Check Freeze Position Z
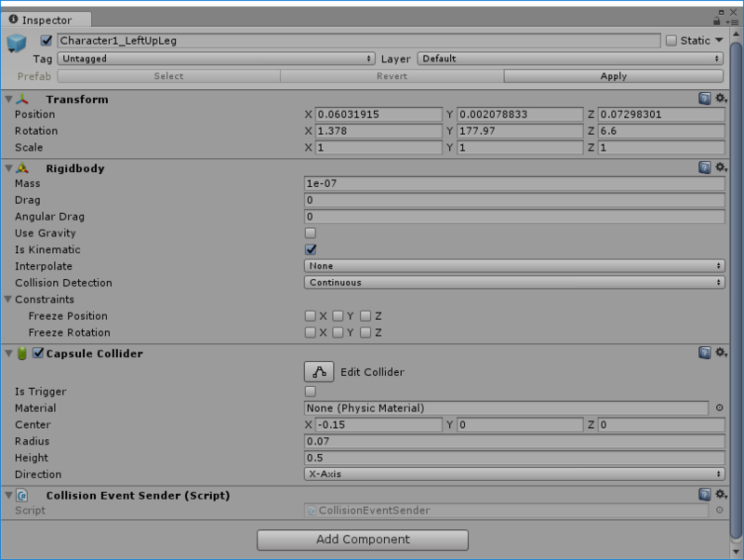This screenshot has width=744, height=560. (365, 316)
